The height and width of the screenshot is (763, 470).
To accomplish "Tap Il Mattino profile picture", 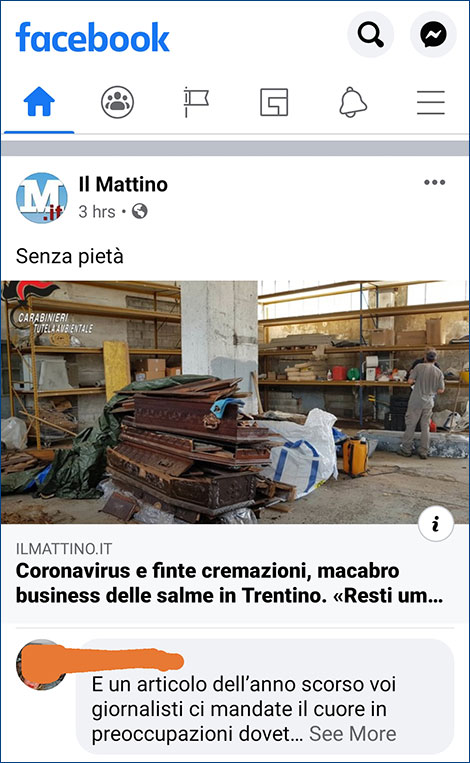I will pos(41,198).
